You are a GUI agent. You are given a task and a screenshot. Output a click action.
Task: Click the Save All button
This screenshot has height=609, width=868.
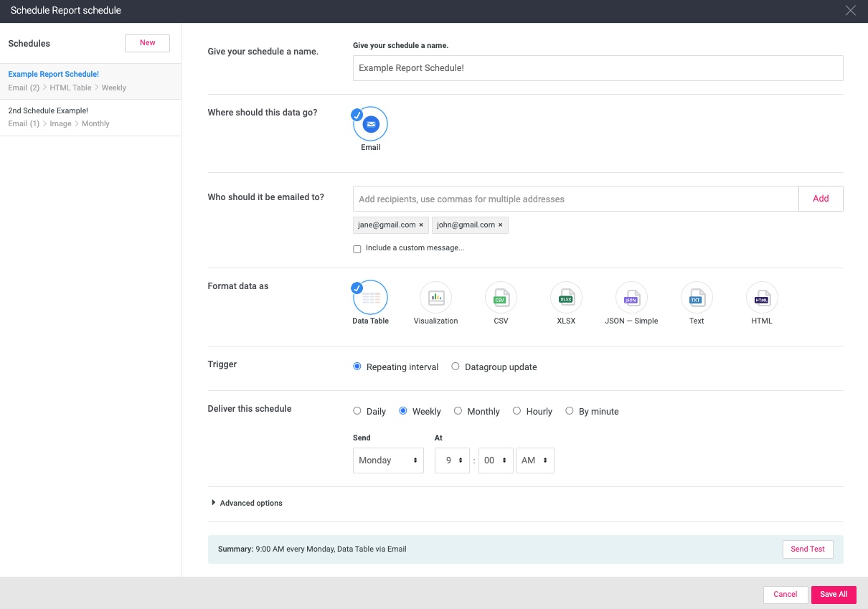(834, 594)
